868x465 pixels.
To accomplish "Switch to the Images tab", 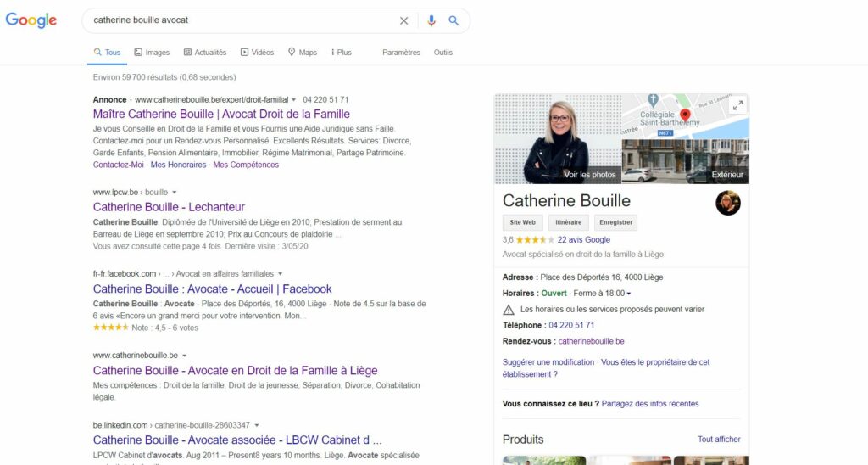I will (152, 52).
